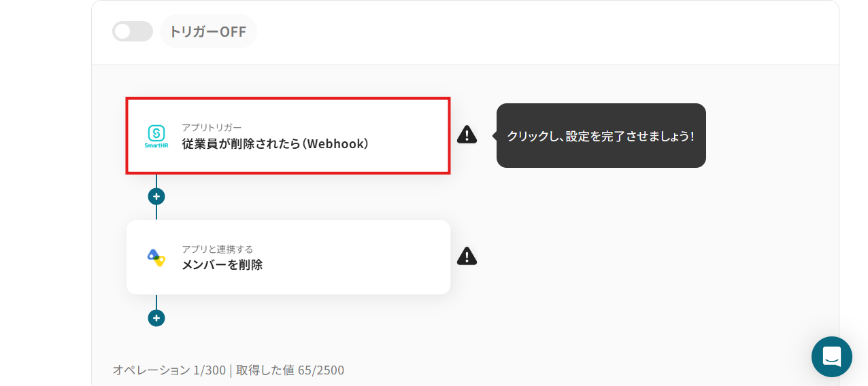This screenshot has width=868, height=386.
Task: Add step with plus between the two cards
Action: [156, 196]
